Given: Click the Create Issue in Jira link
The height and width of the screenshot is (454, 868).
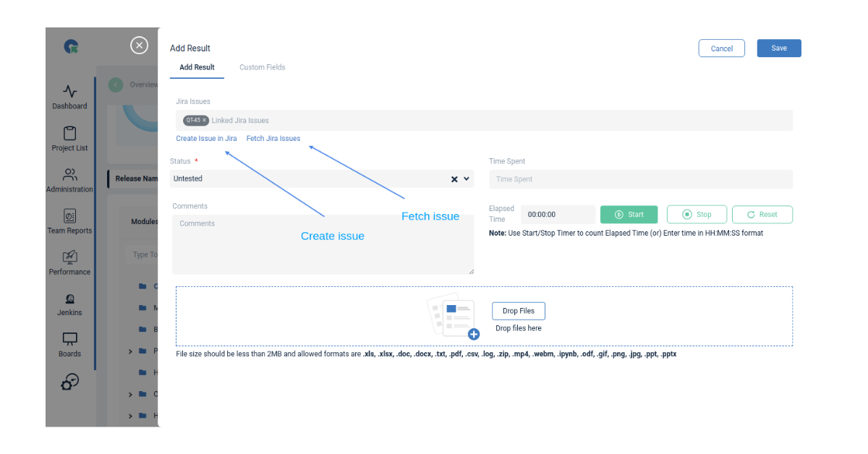Looking at the screenshot, I should tap(206, 138).
